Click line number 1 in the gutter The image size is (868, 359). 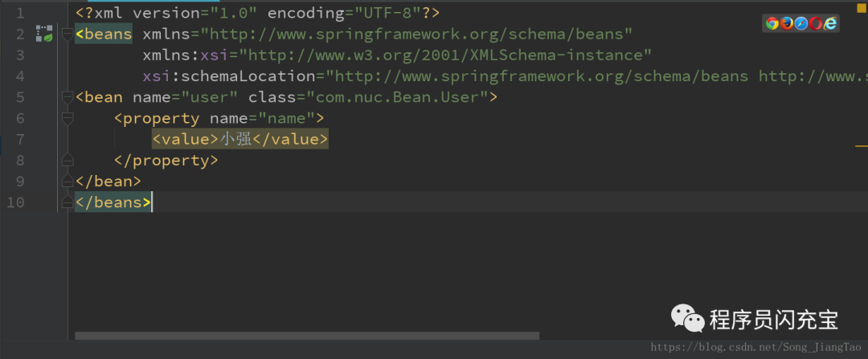20,14
